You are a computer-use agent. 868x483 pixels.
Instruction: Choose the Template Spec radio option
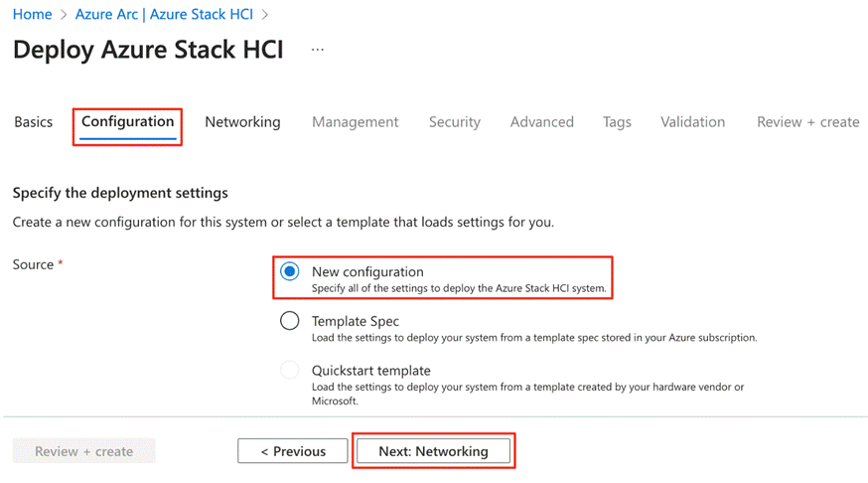coord(290,321)
